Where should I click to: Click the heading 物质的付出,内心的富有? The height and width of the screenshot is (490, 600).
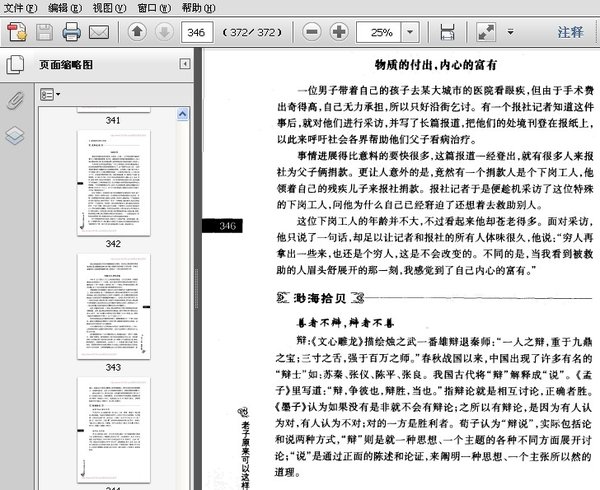[435, 65]
